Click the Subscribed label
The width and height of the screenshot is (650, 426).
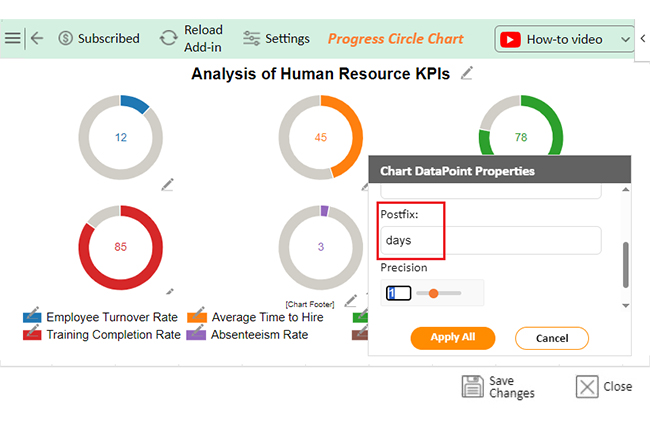(x=109, y=39)
